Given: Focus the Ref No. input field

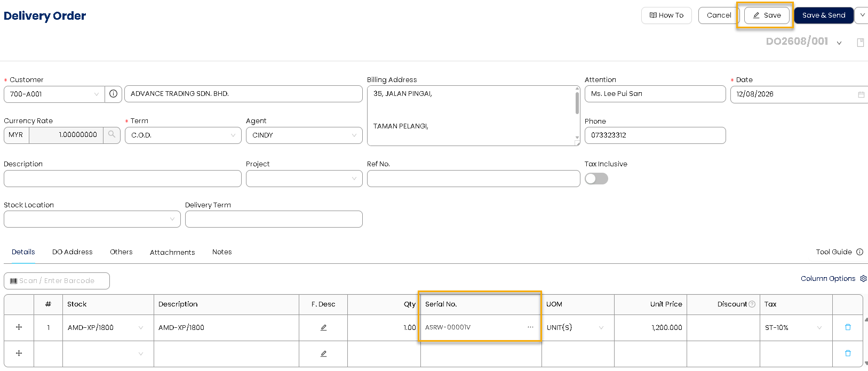Looking at the screenshot, I should [x=473, y=179].
